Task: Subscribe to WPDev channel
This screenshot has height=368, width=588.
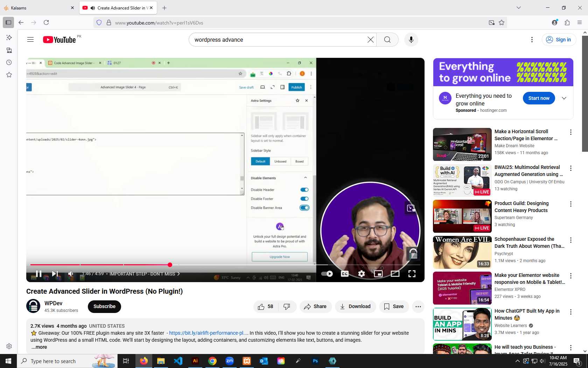Action: click(x=104, y=306)
